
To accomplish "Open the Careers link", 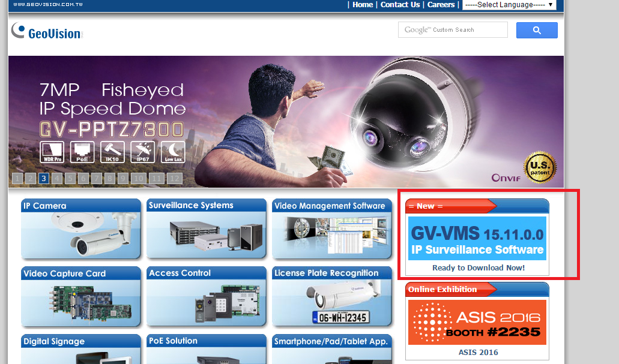I will click(x=441, y=5).
